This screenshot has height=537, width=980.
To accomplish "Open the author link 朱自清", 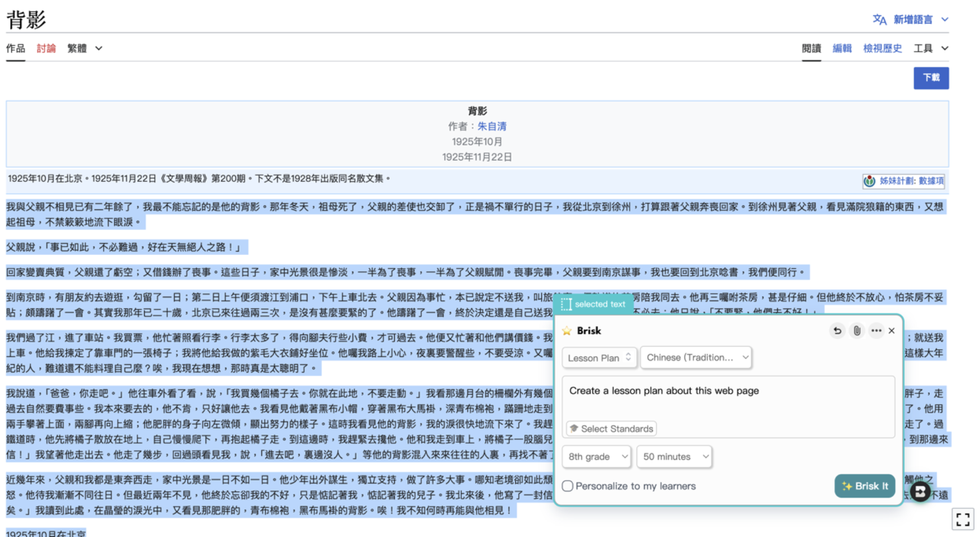I will pos(492,127).
